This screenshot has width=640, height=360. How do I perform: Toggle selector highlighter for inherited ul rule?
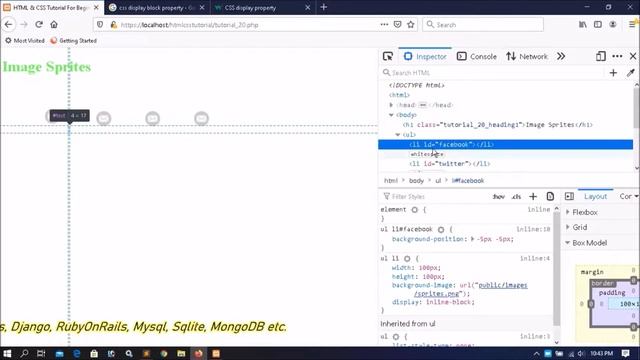396,337
